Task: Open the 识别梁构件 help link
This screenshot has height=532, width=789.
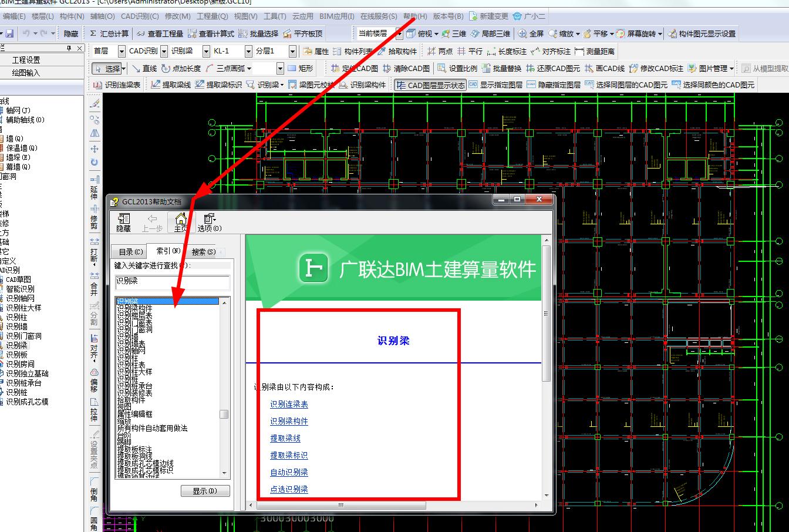Action: point(289,421)
